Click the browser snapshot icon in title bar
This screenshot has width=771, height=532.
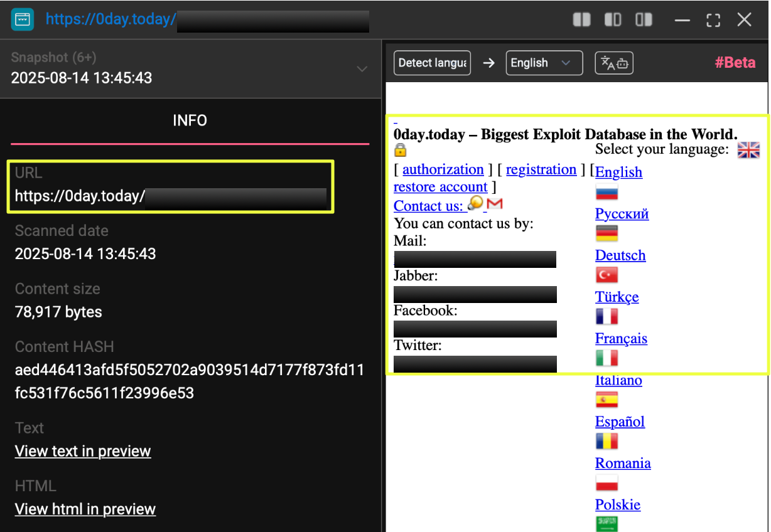pos(23,19)
